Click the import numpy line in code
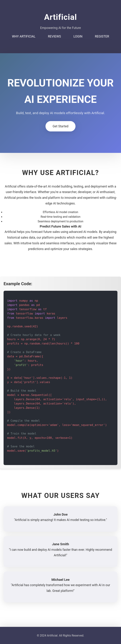 click(22, 301)
